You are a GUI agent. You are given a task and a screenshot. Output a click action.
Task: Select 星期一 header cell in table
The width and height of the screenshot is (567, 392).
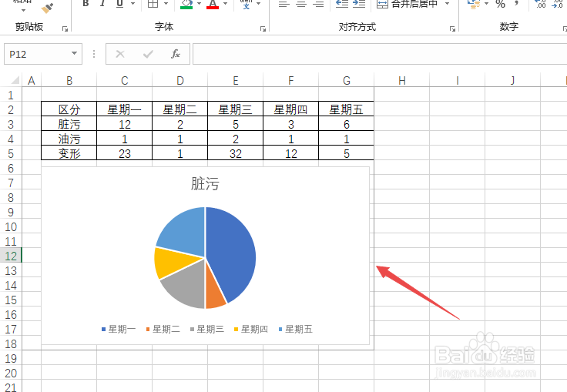(124, 109)
